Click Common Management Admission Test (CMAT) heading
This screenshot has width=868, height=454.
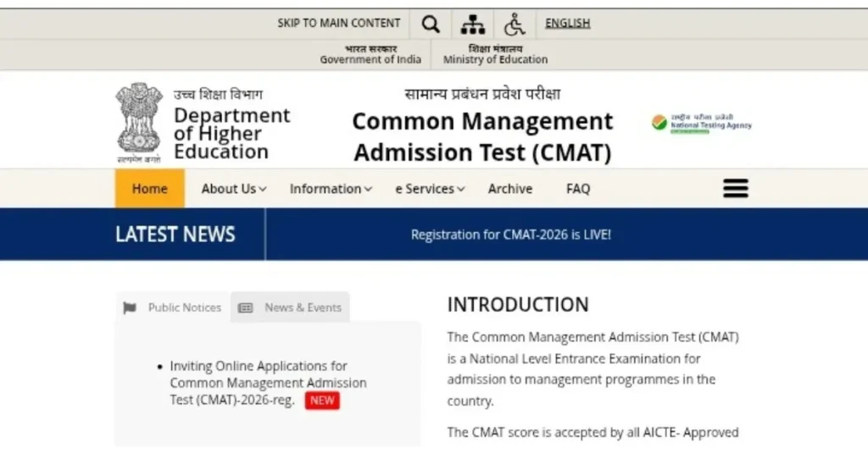click(x=482, y=136)
